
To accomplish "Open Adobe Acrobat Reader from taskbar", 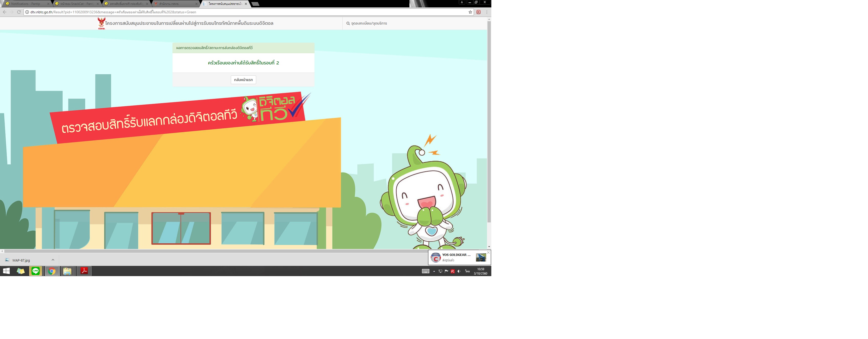I will click(x=84, y=271).
